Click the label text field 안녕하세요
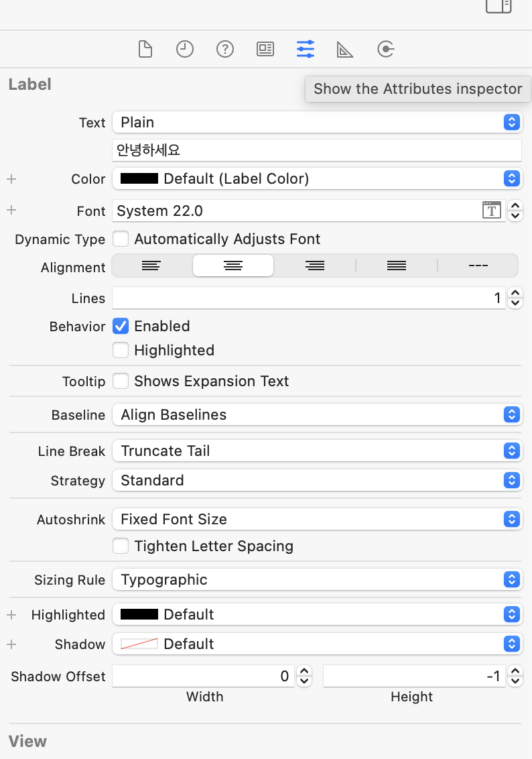The image size is (532, 759). 317,150
